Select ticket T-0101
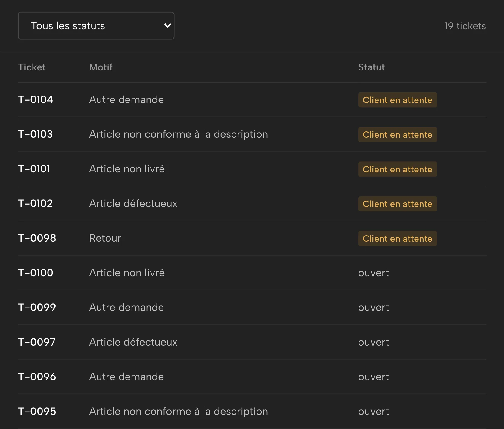 click(34, 169)
